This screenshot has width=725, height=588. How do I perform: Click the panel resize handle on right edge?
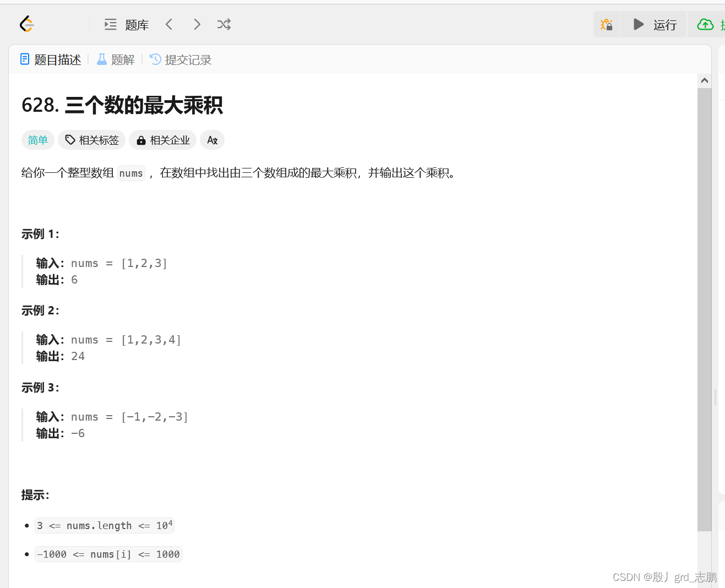(x=715, y=398)
